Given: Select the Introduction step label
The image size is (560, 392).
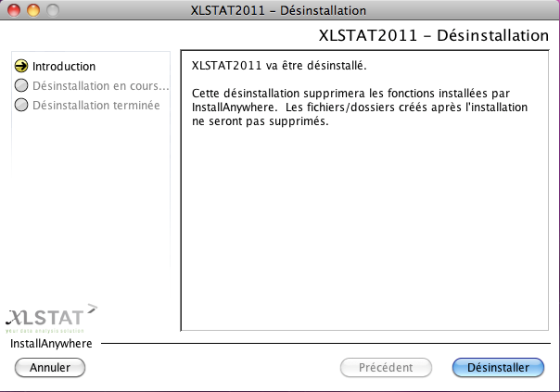Looking at the screenshot, I should pos(64,67).
